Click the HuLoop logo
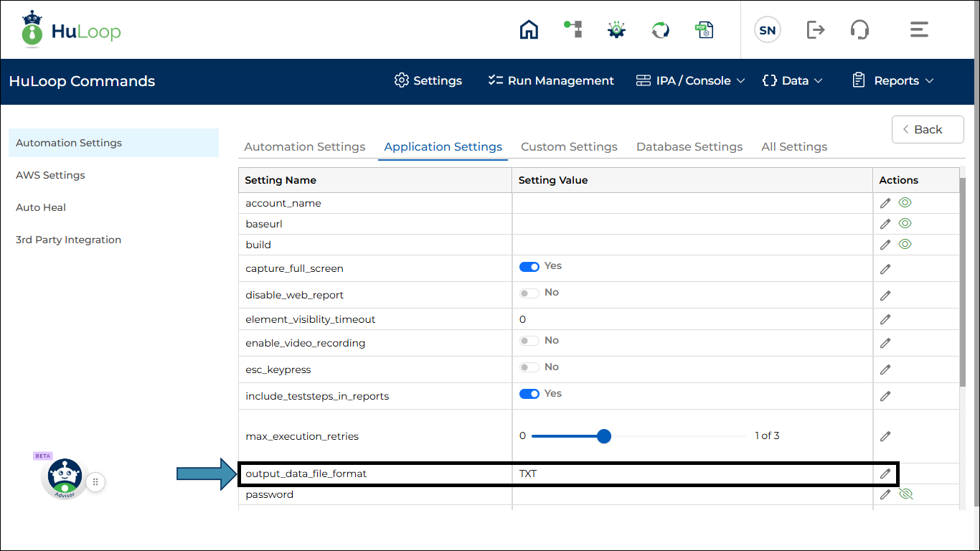The width and height of the screenshot is (980, 551). click(70, 29)
